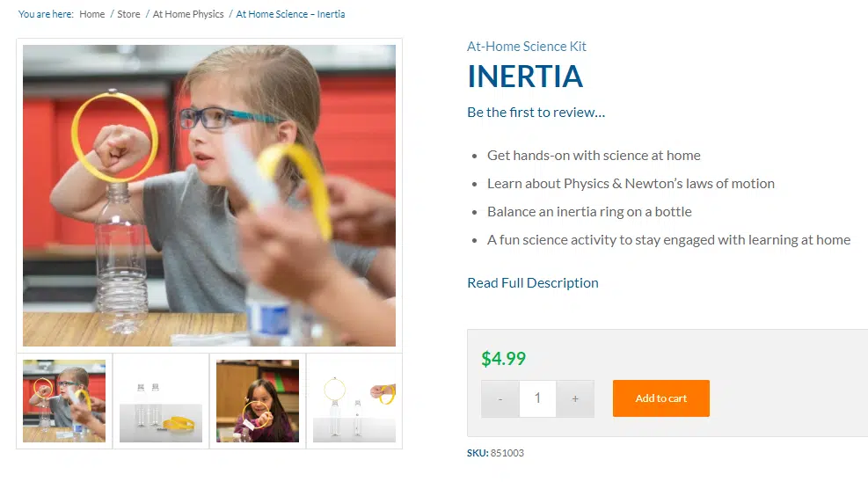The width and height of the screenshot is (868, 489).
Task: Select thumbnail of bottles and yellow rings
Action: pyautogui.click(x=161, y=401)
